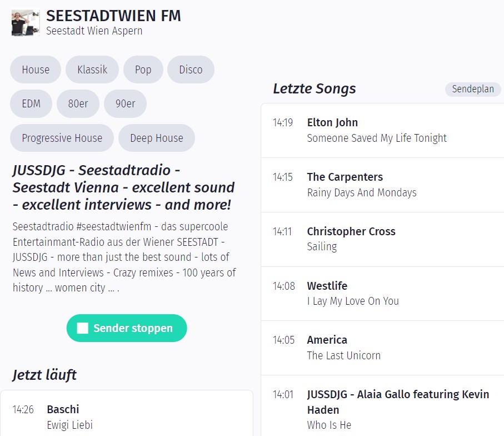Select the House genre tag
The width and height of the screenshot is (504, 436).
tap(36, 70)
